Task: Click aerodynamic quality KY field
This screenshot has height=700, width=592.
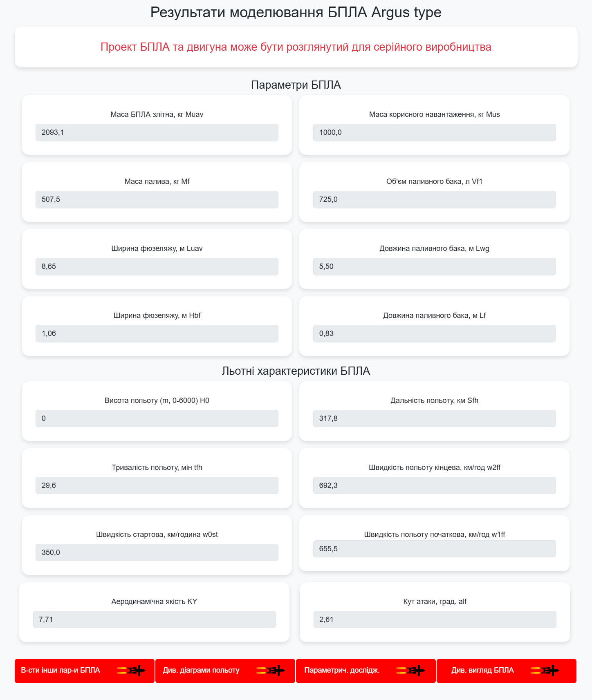Action: pyautogui.click(x=155, y=620)
